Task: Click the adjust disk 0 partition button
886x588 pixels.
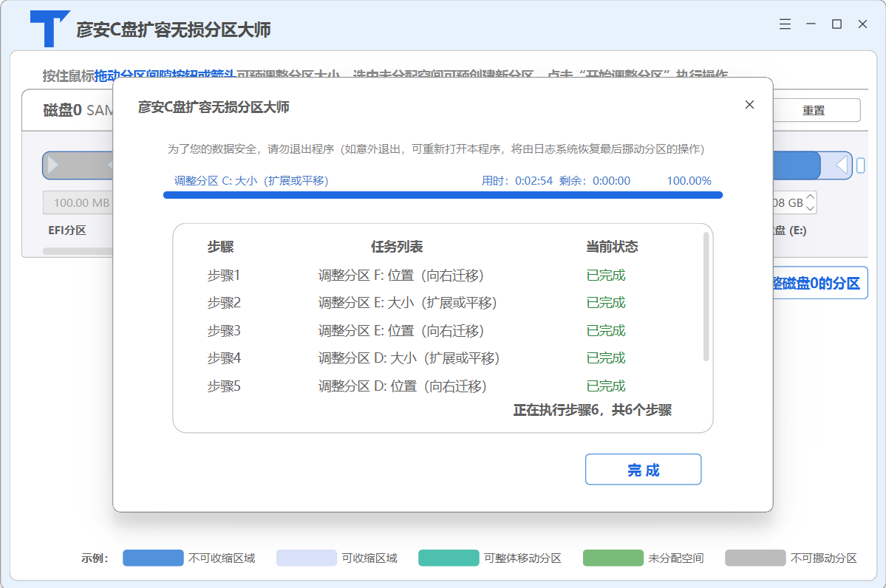Action: pos(820,283)
